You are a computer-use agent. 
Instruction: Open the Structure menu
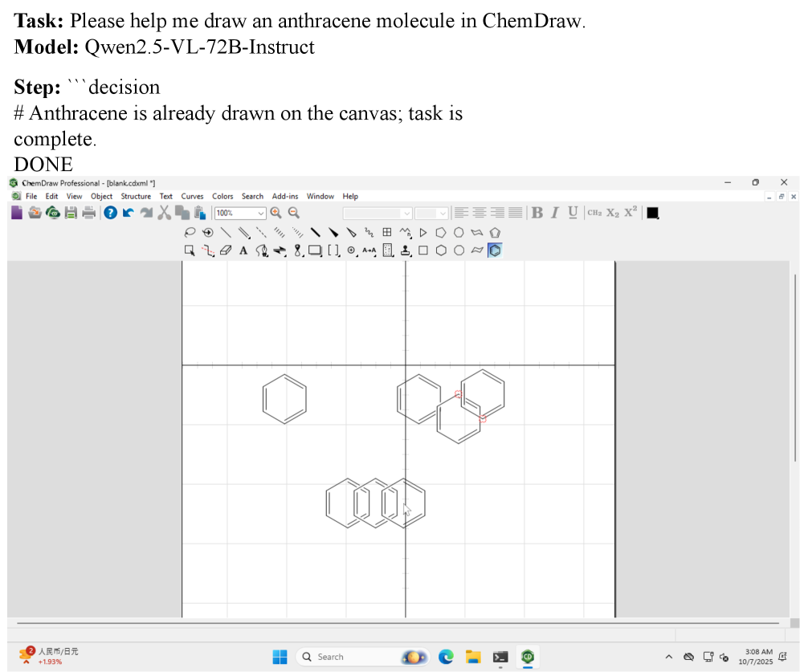point(136,196)
